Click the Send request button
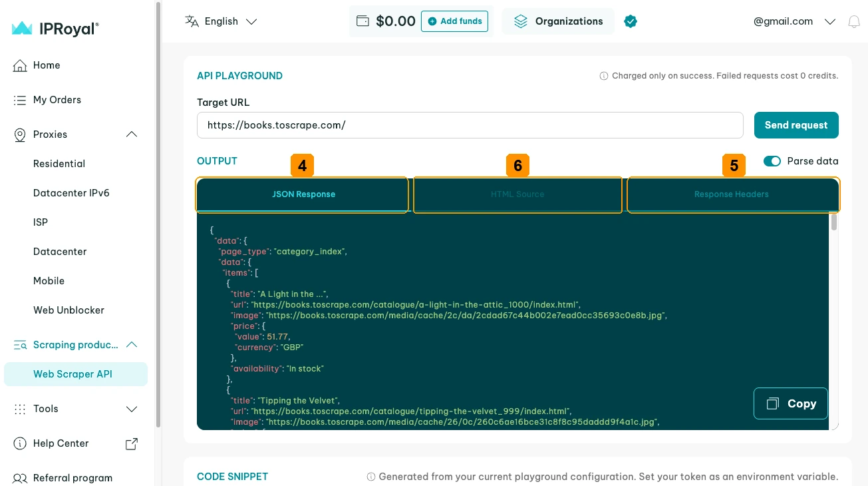 click(796, 125)
